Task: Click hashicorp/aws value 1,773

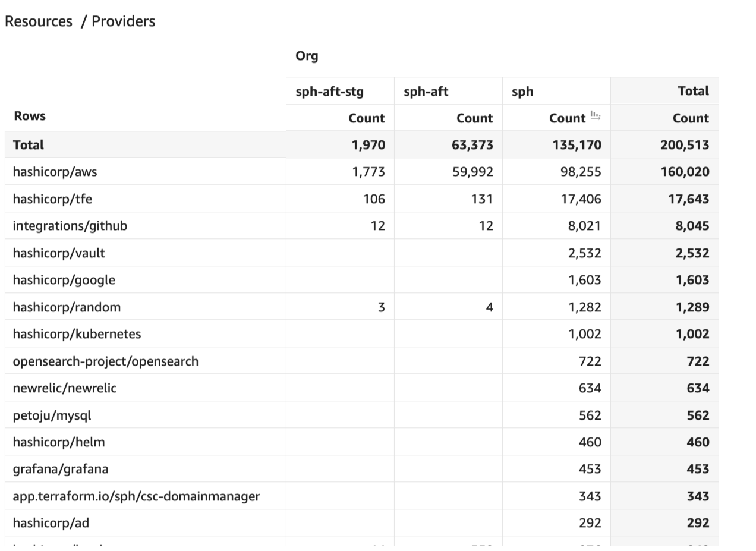Action: [x=368, y=172]
